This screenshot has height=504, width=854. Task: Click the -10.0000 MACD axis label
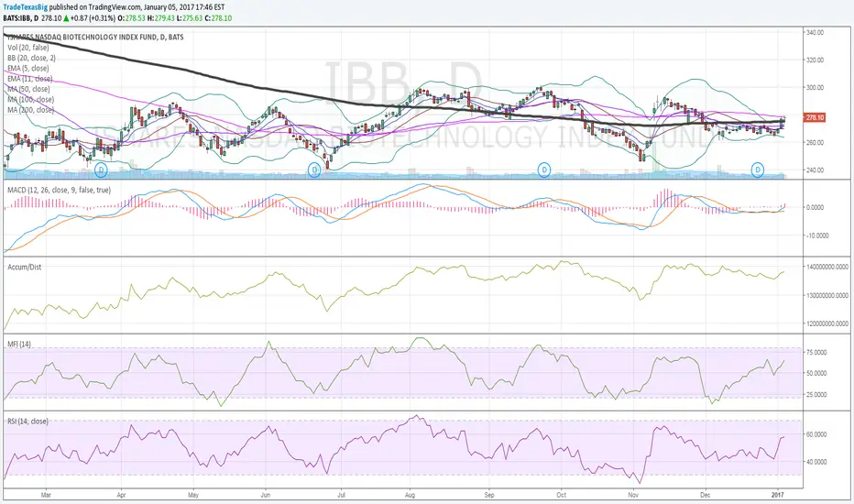click(817, 236)
